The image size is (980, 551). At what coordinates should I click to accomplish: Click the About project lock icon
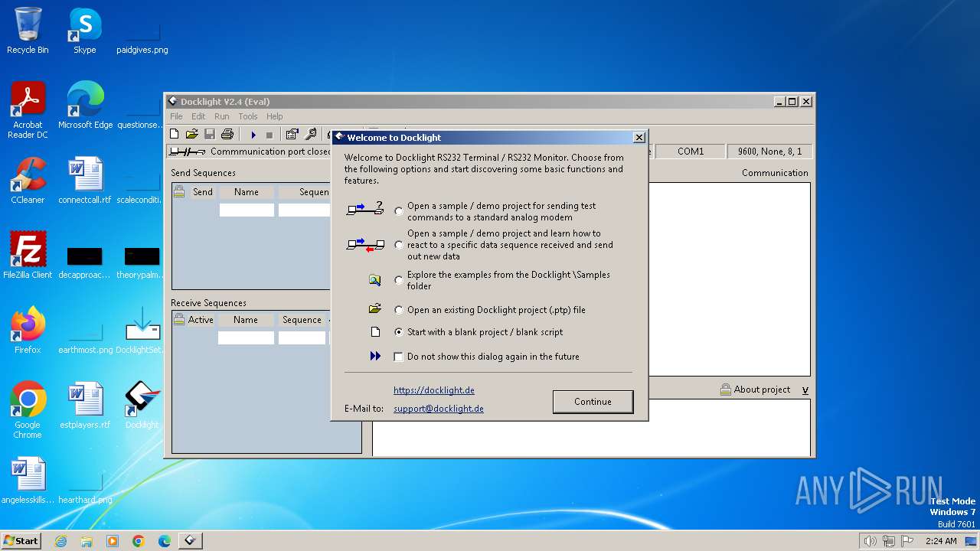pos(725,390)
